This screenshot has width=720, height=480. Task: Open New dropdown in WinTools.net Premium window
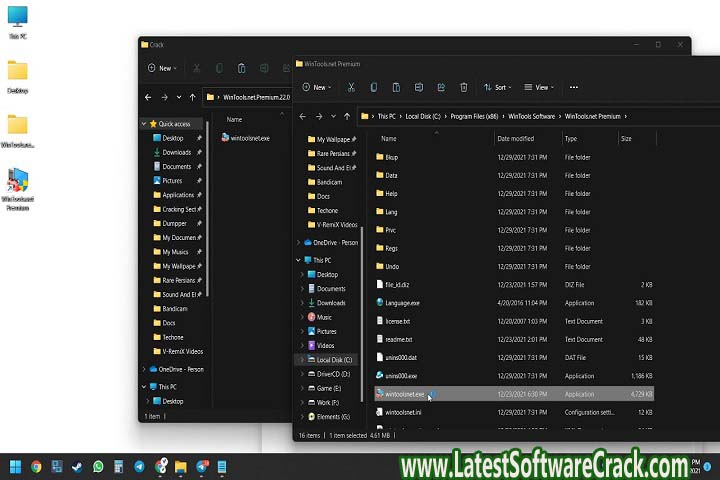(x=317, y=87)
